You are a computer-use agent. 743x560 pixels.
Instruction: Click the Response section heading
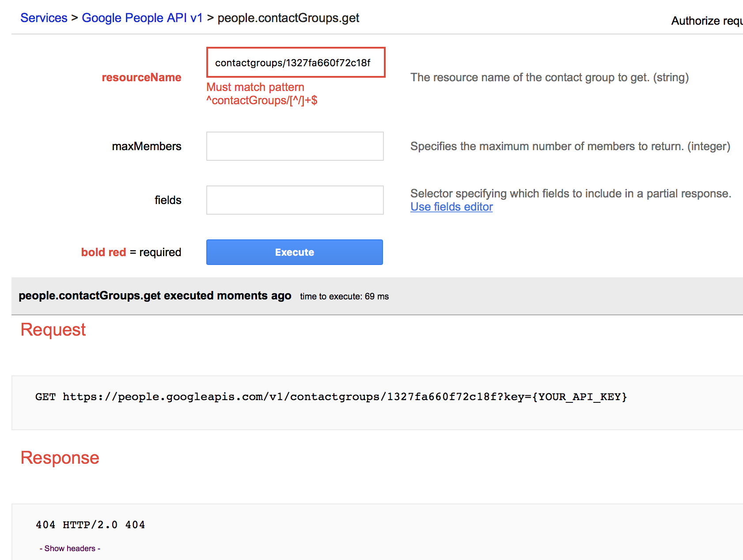pos(60,458)
